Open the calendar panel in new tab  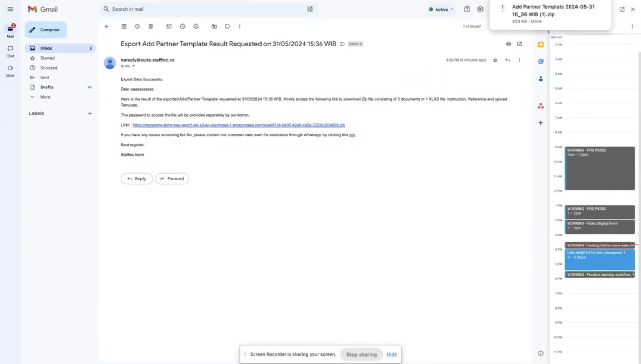point(622,9)
